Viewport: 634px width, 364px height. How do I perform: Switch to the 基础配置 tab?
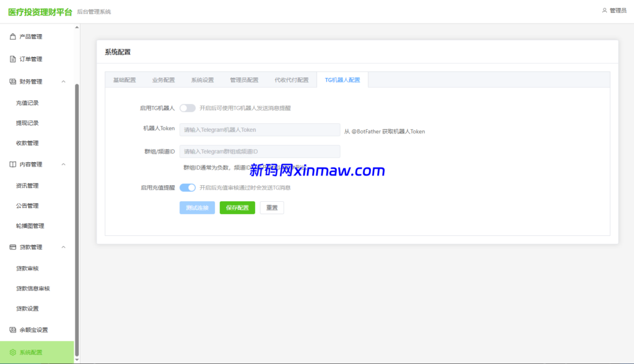(124, 80)
